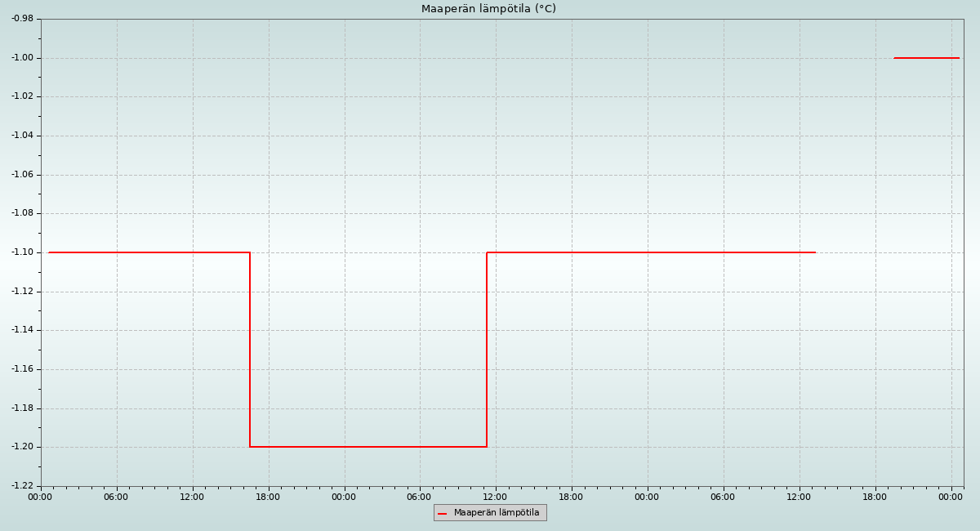The image size is (980, 531).
Task: Click the -1.04 y-axis label
Action: [x=22, y=136]
